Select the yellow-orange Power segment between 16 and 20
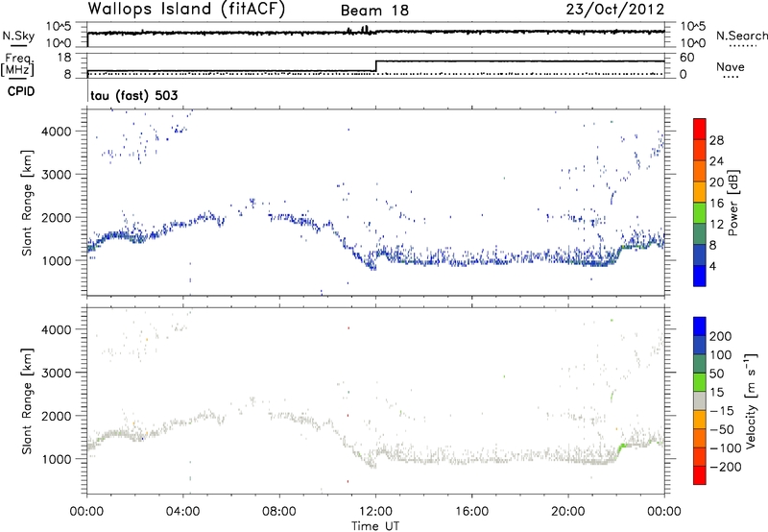The height and width of the screenshot is (532, 768). (700, 192)
